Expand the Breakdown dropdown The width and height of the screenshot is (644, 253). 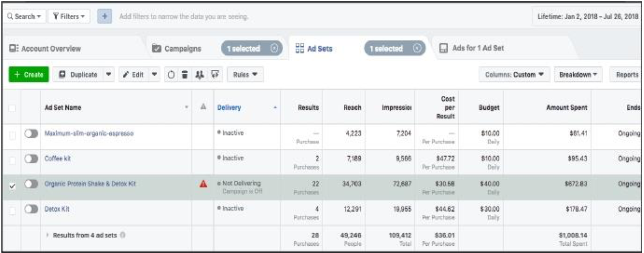tap(578, 75)
